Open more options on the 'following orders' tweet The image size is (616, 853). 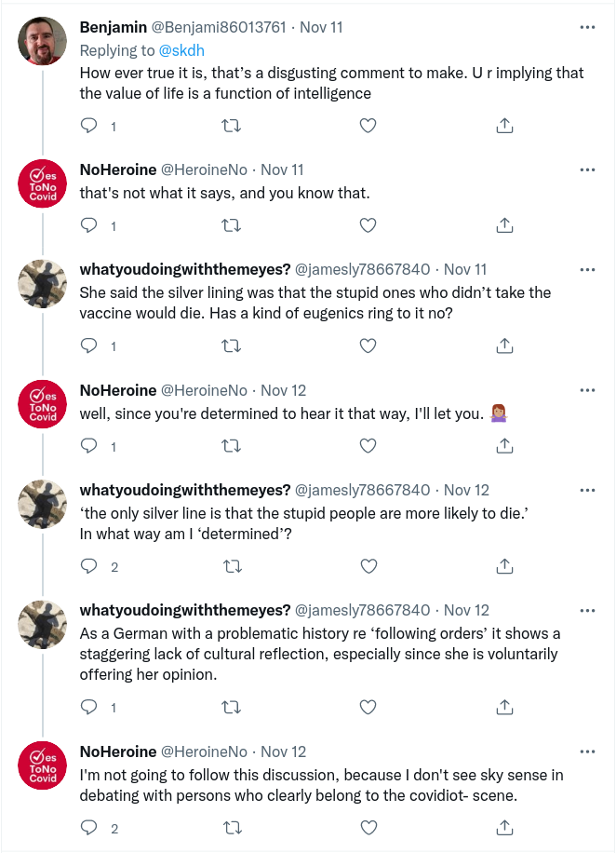pyautogui.click(x=587, y=610)
